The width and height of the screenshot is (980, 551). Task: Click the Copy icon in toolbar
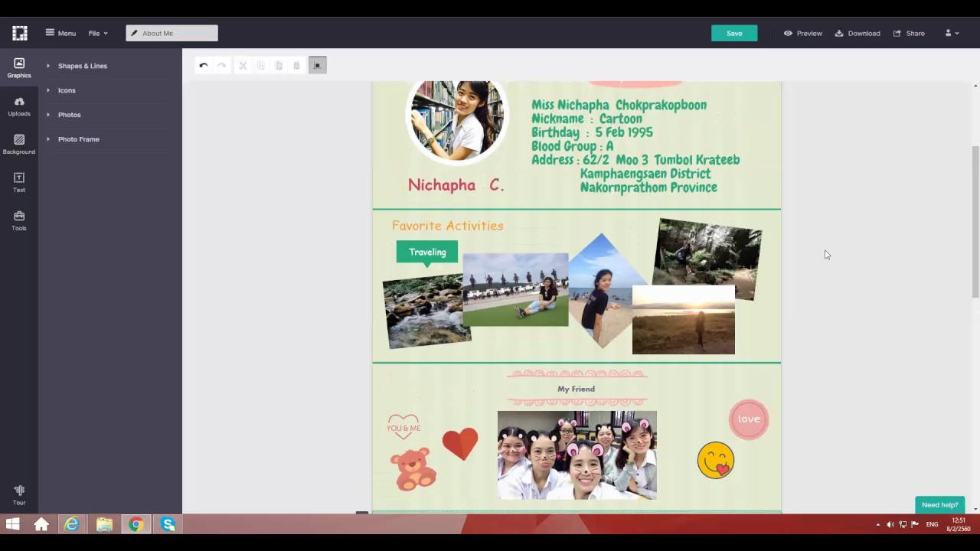pyautogui.click(x=261, y=66)
